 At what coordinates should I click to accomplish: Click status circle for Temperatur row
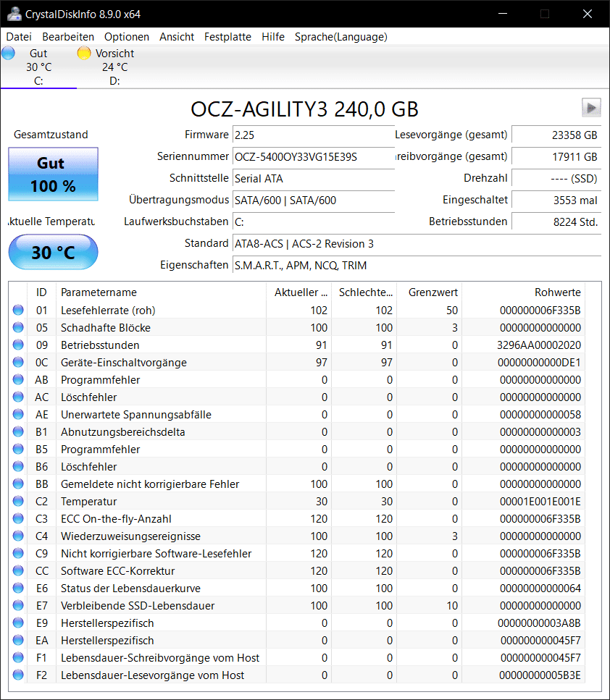[18, 501]
